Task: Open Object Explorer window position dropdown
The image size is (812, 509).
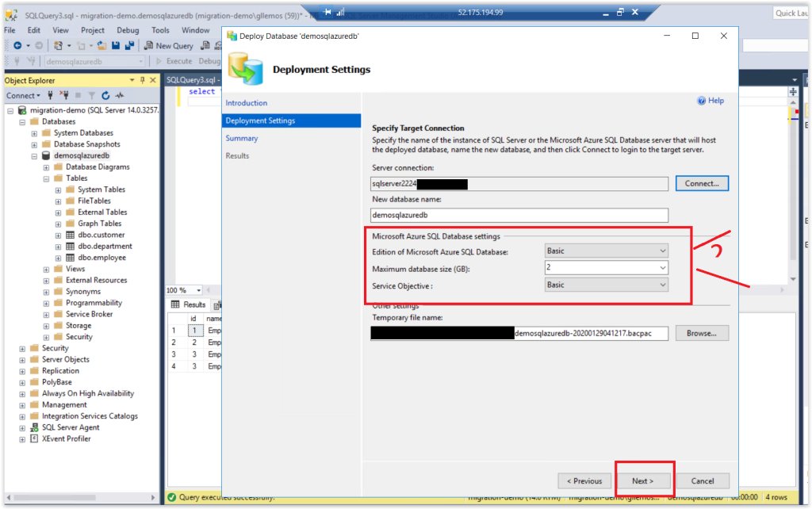Action: (x=132, y=80)
